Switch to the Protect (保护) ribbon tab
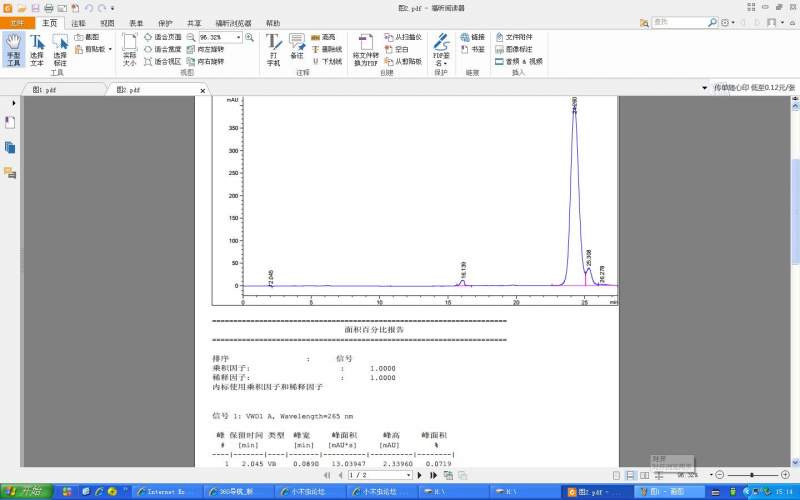Image resolution: width=800 pixels, height=500 pixels. click(165, 23)
